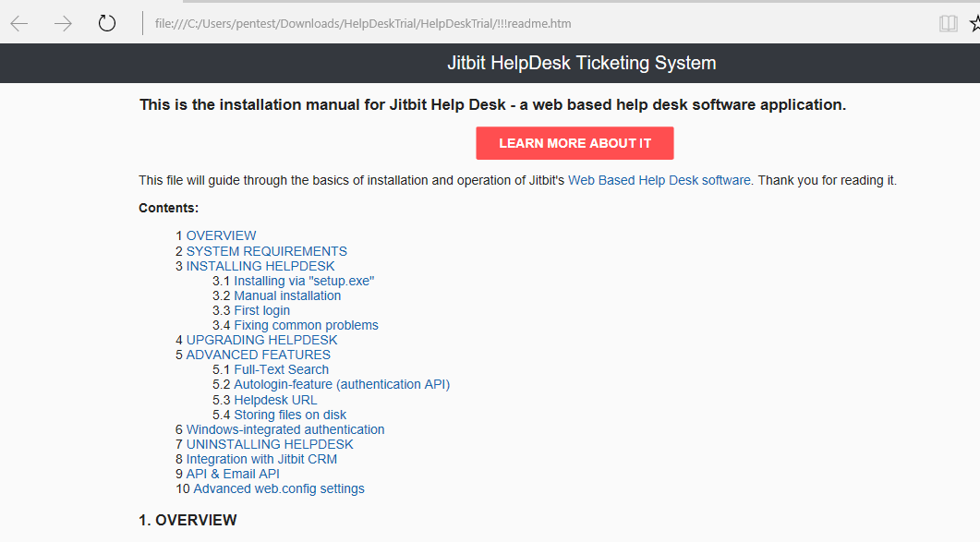The image size is (980, 542).
Task: Open Reading view book icon
Action: point(948,23)
